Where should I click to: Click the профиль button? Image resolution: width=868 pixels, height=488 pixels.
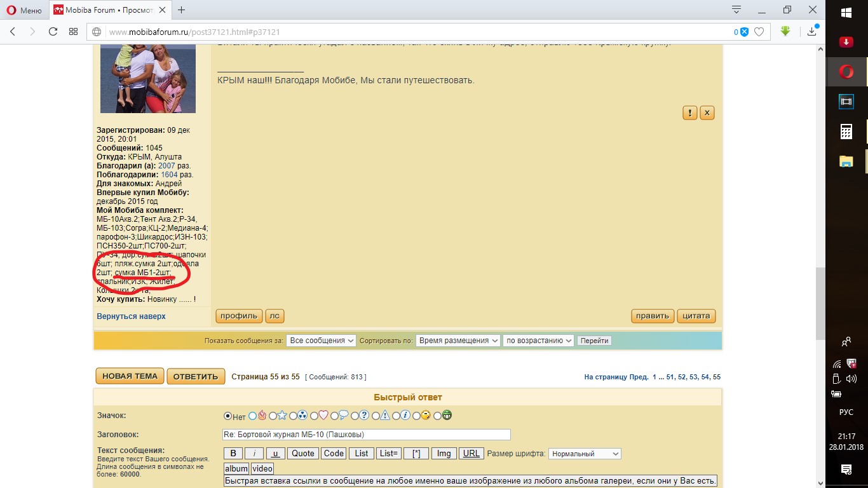pos(240,316)
